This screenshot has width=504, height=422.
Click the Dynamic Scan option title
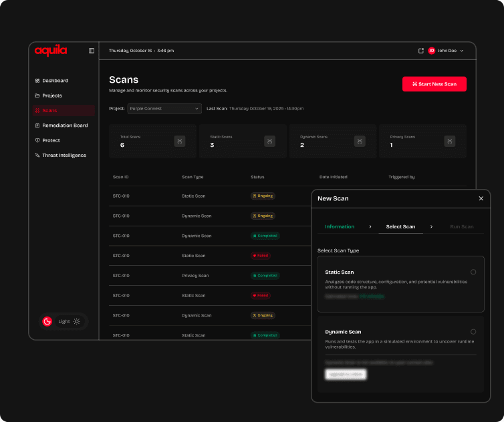click(x=343, y=332)
